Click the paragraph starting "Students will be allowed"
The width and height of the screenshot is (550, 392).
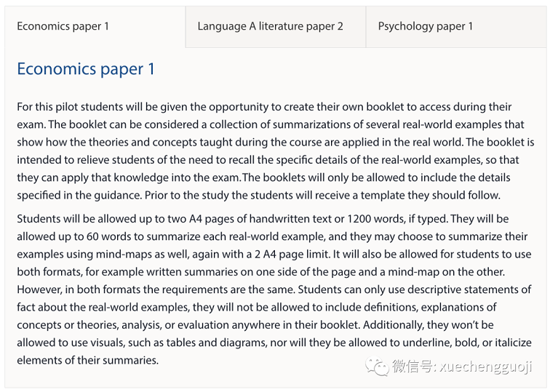[274, 289]
